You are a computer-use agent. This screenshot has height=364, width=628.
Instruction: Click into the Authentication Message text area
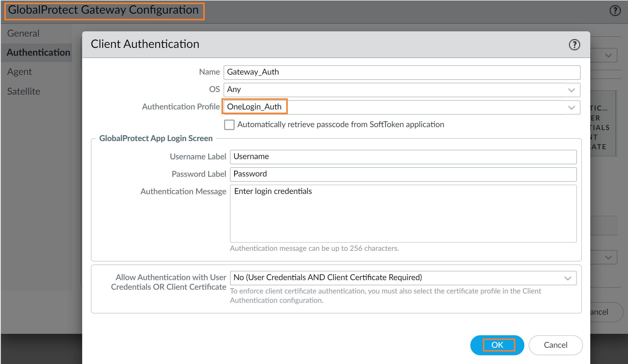(x=403, y=213)
